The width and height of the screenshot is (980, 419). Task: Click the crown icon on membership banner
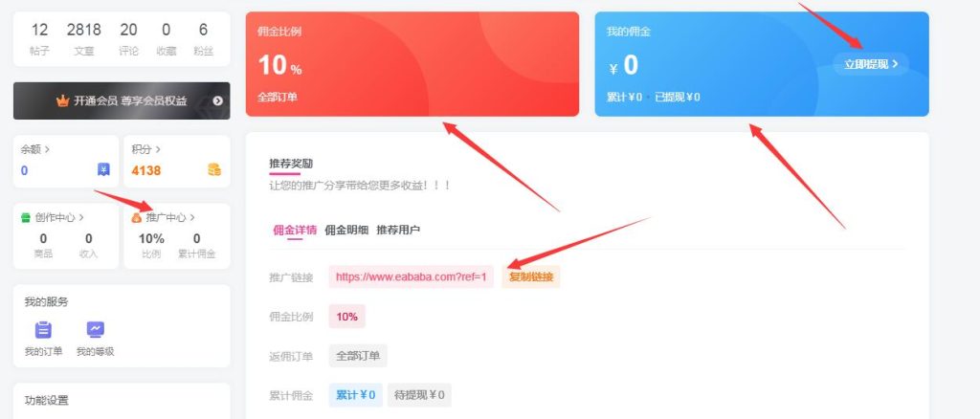(x=63, y=100)
